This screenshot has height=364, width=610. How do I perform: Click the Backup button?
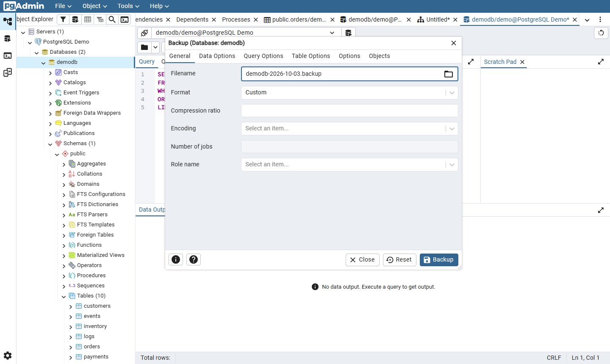pos(439,260)
